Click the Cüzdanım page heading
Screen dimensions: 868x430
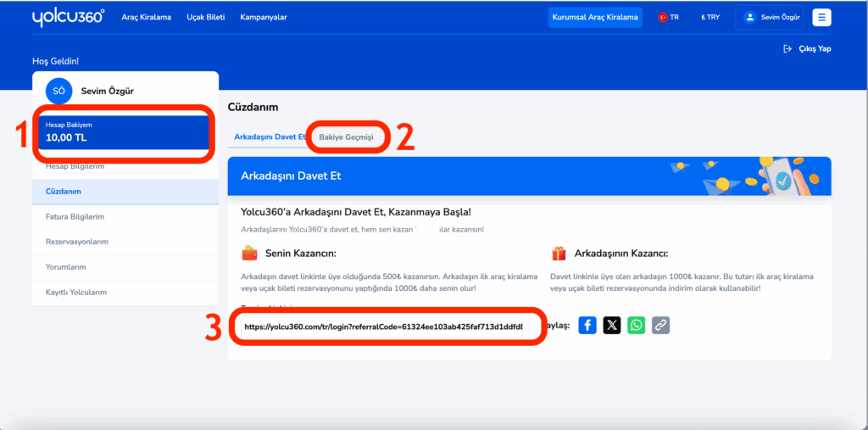(x=253, y=107)
